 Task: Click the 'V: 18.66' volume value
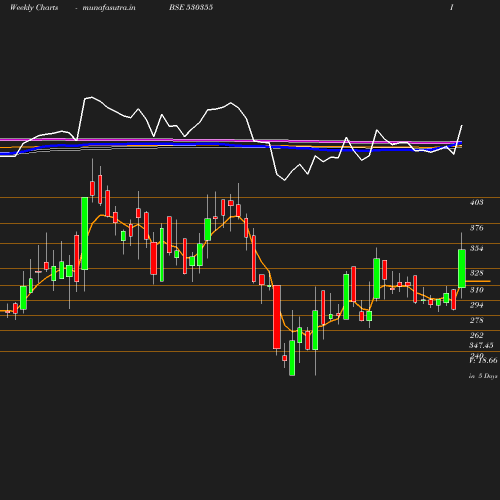click(483, 360)
